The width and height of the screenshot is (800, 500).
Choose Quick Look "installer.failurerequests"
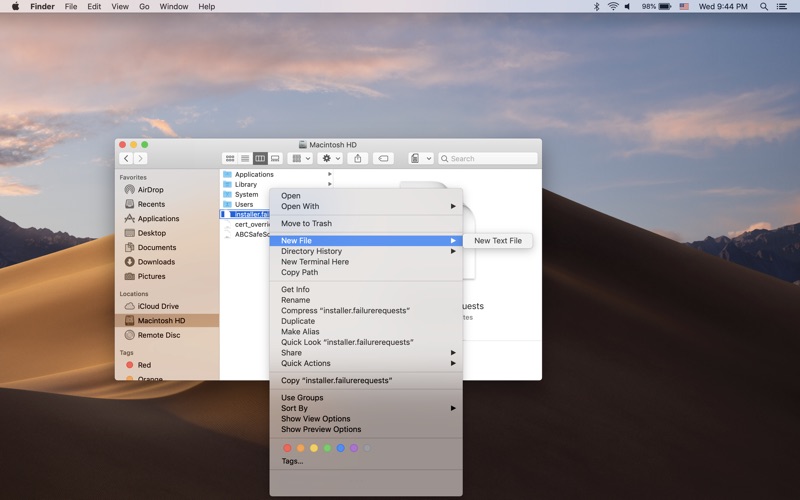click(366, 342)
